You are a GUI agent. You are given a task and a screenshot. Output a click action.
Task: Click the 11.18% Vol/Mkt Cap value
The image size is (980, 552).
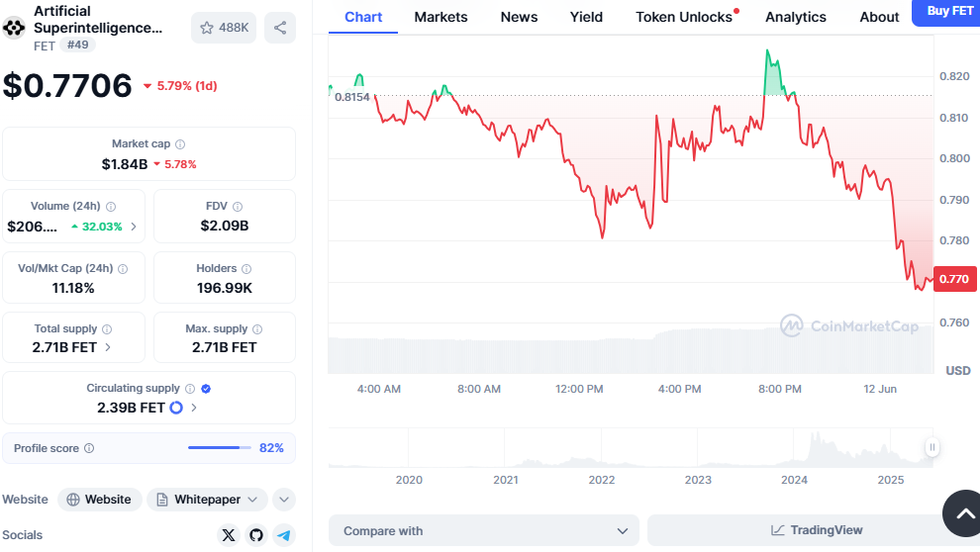click(x=73, y=288)
